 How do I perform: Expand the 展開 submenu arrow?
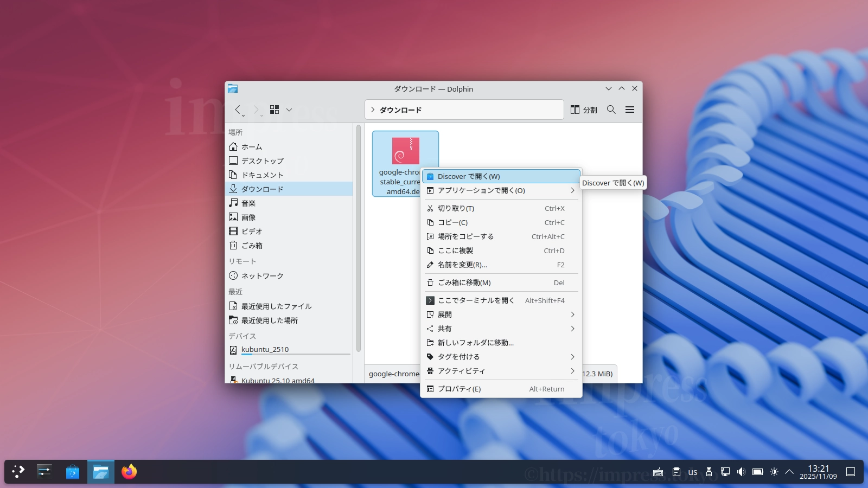click(x=572, y=314)
